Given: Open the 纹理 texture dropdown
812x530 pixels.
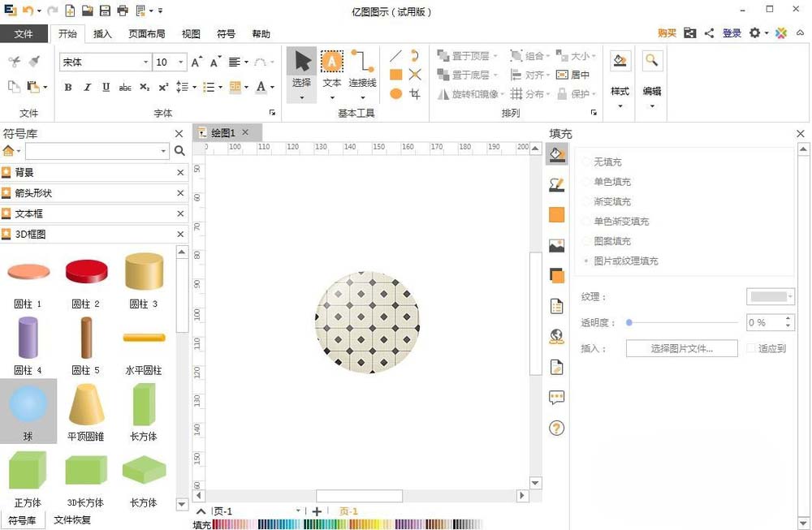Looking at the screenshot, I should click(770, 296).
